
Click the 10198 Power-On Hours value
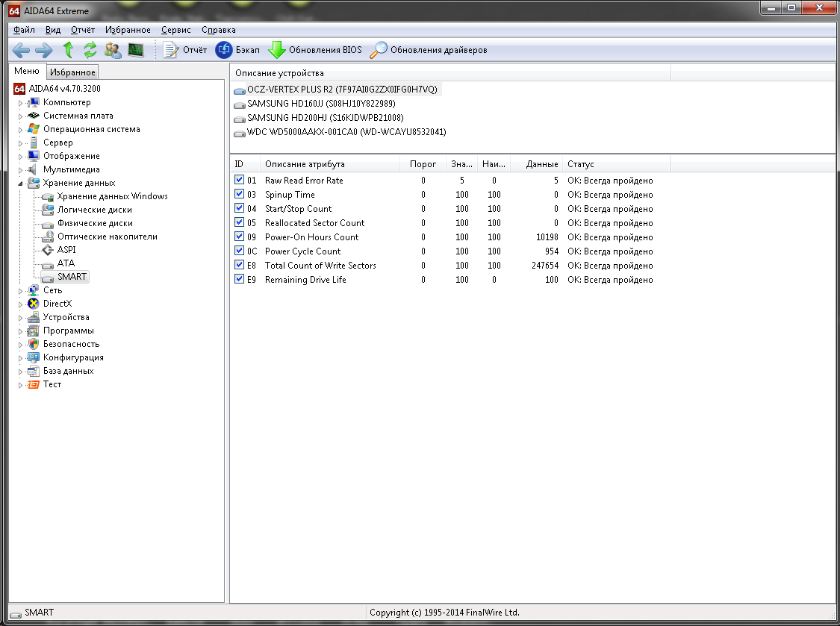[x=547, y=237]
